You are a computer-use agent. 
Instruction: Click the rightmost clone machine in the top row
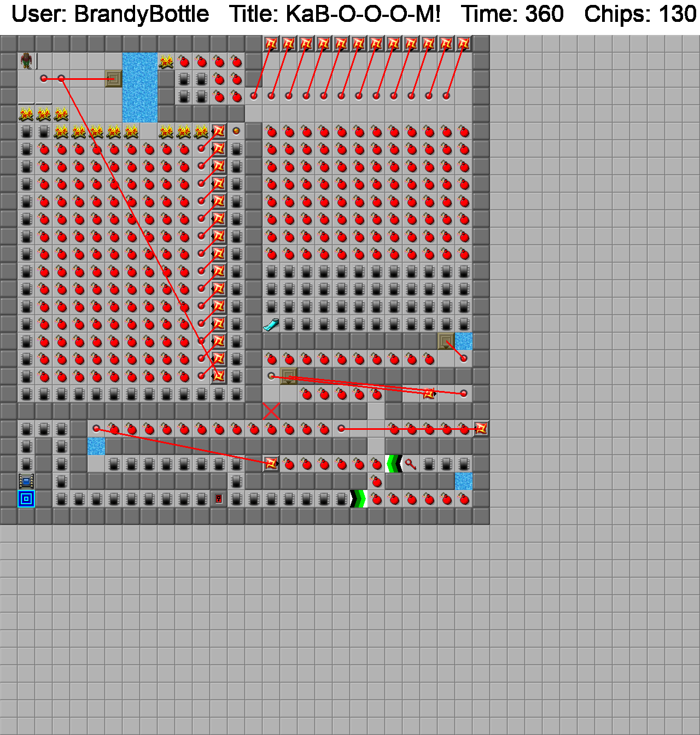[464, 44]
